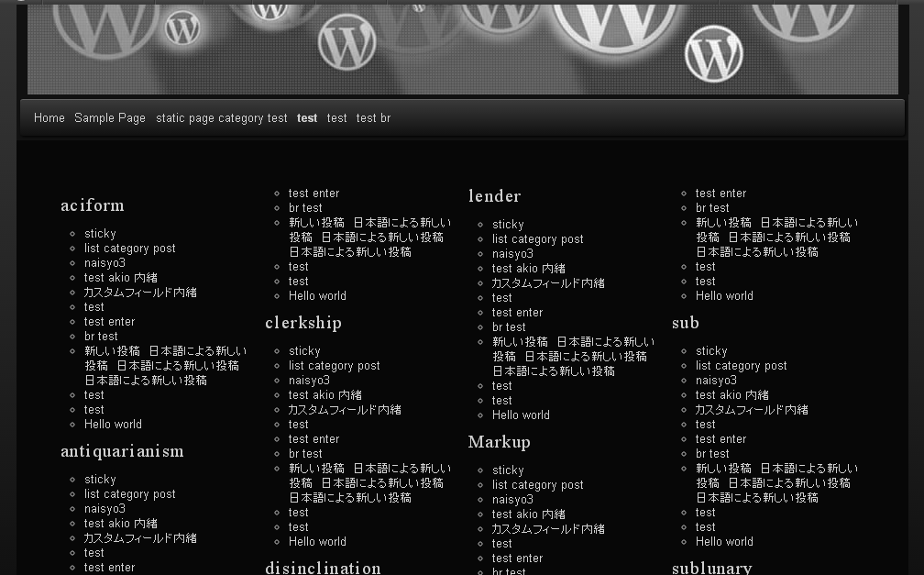Open カスタムフィールド内緒 under clerkship
The image size is (924, 575).
pyautogui.click(x=345, y=410)
